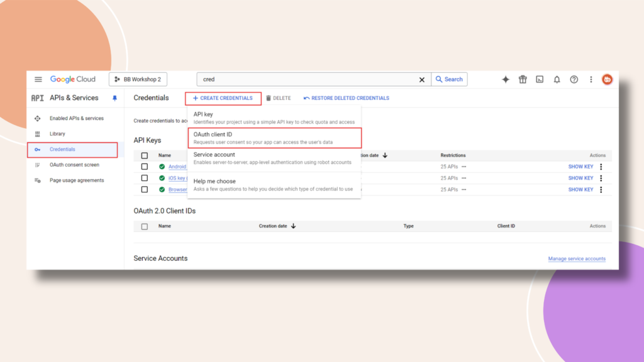
Task: Click the Enabled APIs & services icon
Action: tap(37, 119)
